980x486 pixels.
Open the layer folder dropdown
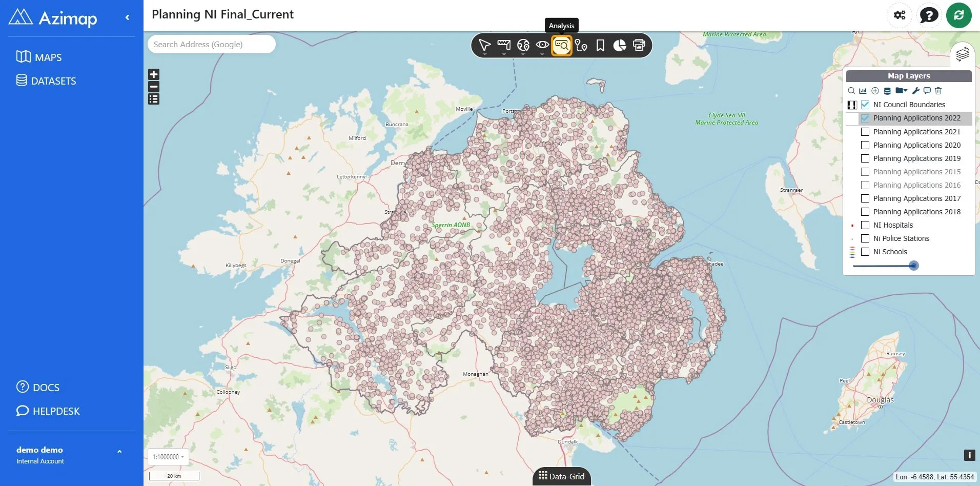[901, 91]
